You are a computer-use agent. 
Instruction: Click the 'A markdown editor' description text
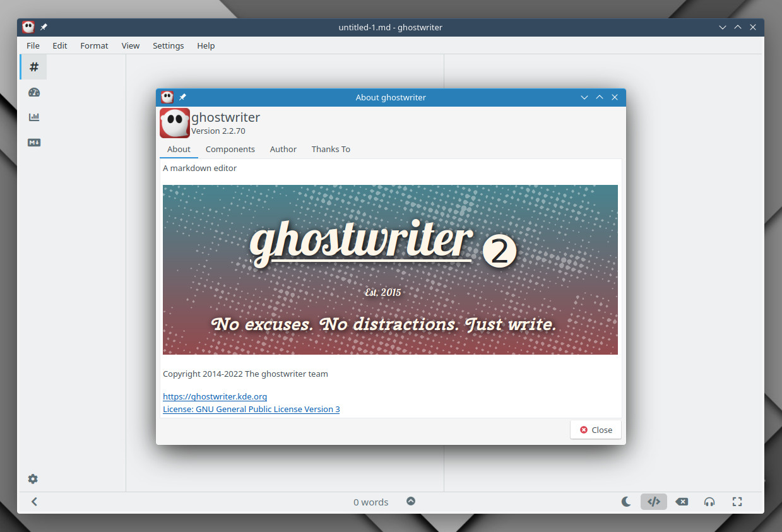click(x=199, y=168)
